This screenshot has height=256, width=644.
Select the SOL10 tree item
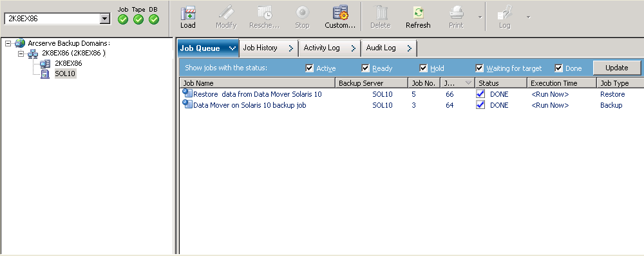pos(65,74)
